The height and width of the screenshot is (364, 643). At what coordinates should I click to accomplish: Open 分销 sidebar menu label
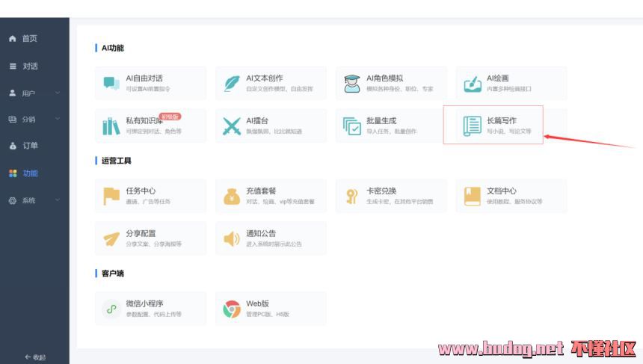click(28, 120)
